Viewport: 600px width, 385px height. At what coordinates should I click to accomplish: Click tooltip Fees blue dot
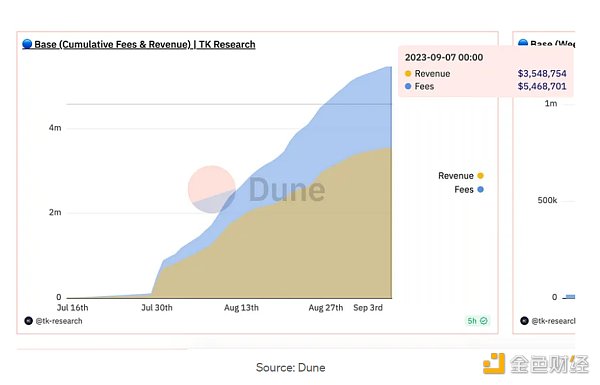tap(408, 86)
